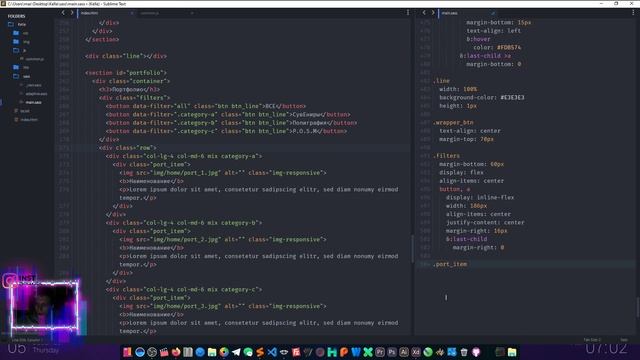The height and width of the screenshot is (360, 640).
Task: Open the red clapperboard app in dock
Action: 164,352
